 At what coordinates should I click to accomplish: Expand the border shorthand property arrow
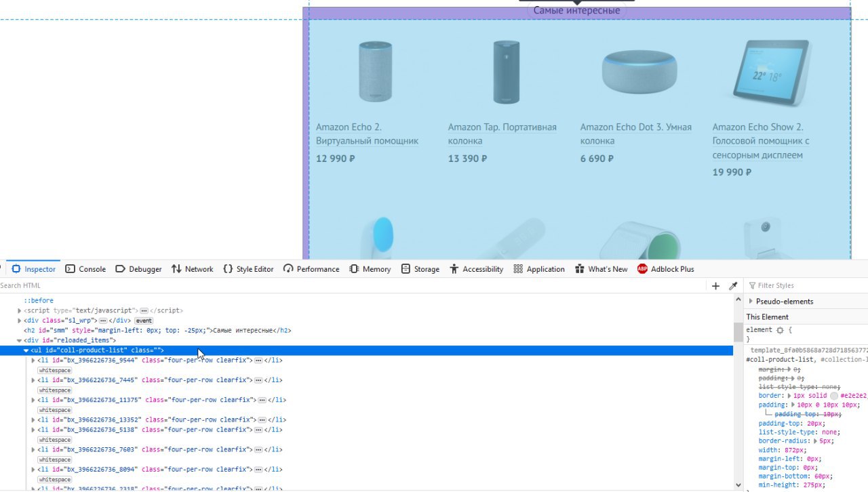coord(789,395)
